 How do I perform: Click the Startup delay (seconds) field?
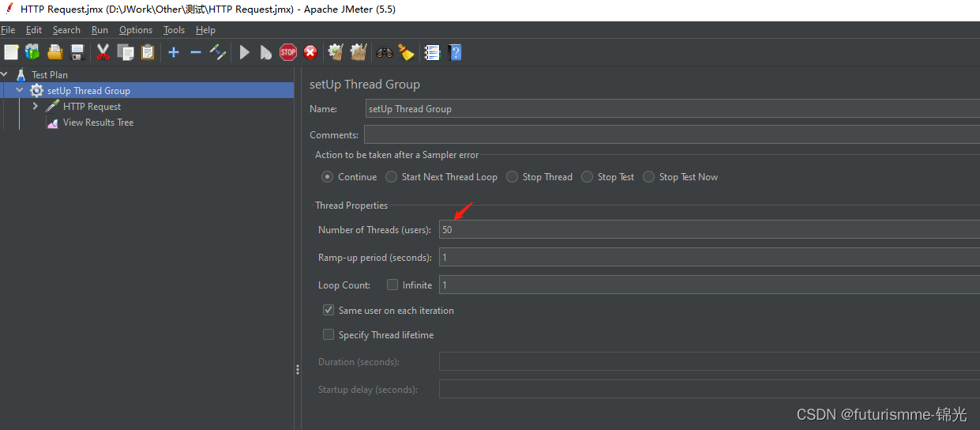coord(709,390)
